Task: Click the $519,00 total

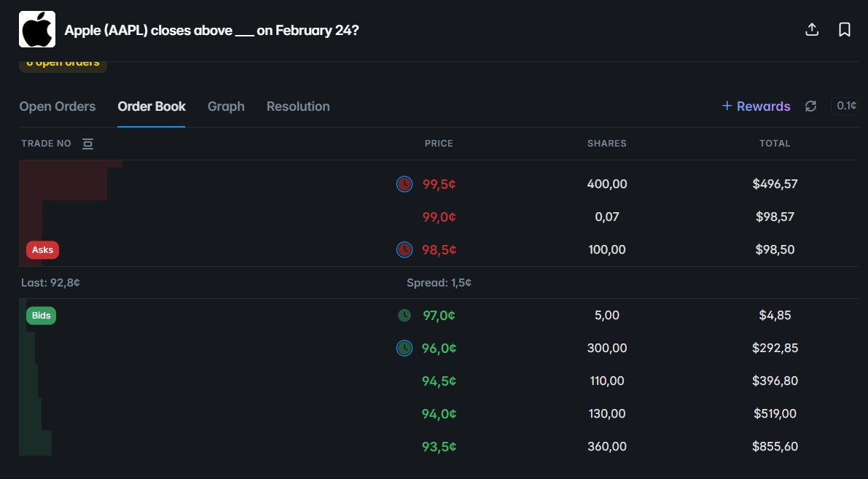Action: 775,413
